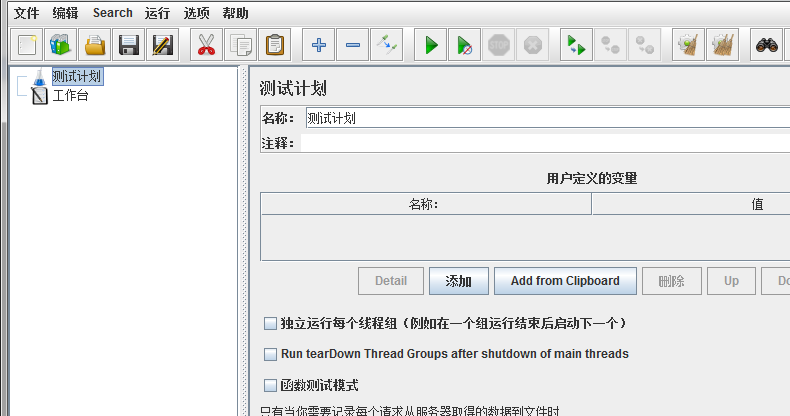
Task: Click the binoculars Search icon
Action: pos(766,45)
